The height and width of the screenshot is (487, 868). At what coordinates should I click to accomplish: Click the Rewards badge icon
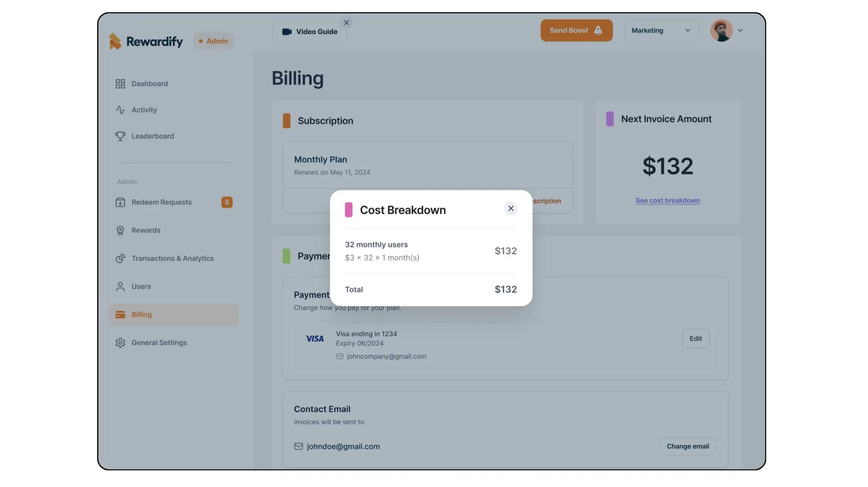pos(120,230)
